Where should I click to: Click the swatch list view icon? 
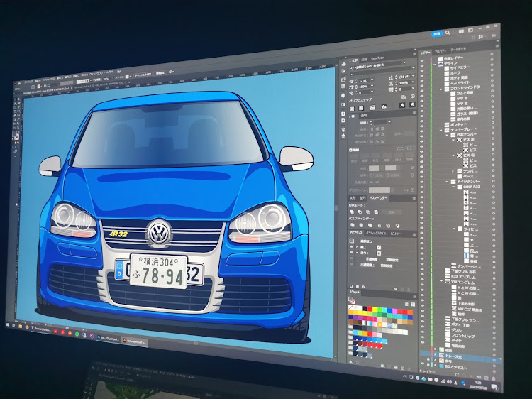406,304
